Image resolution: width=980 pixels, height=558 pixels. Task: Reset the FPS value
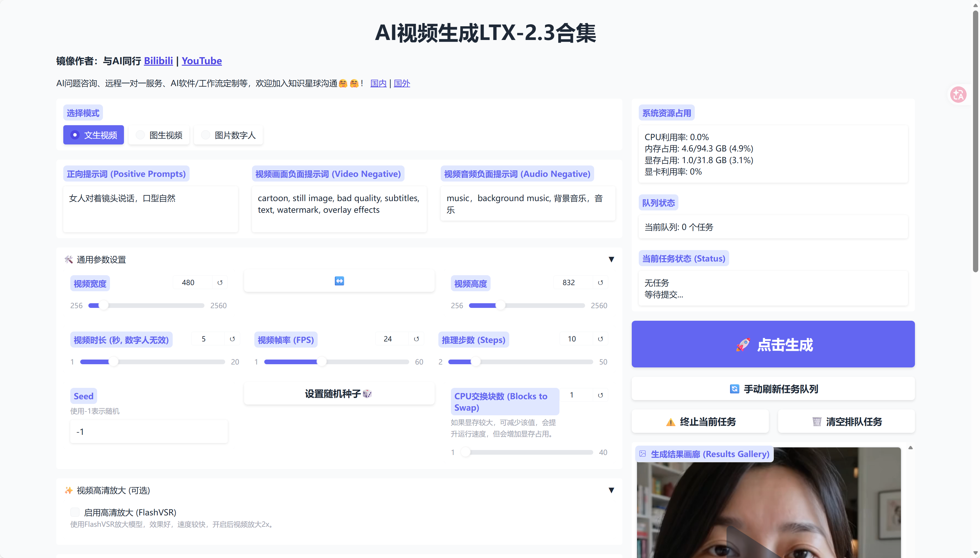[x=416, y=339]
